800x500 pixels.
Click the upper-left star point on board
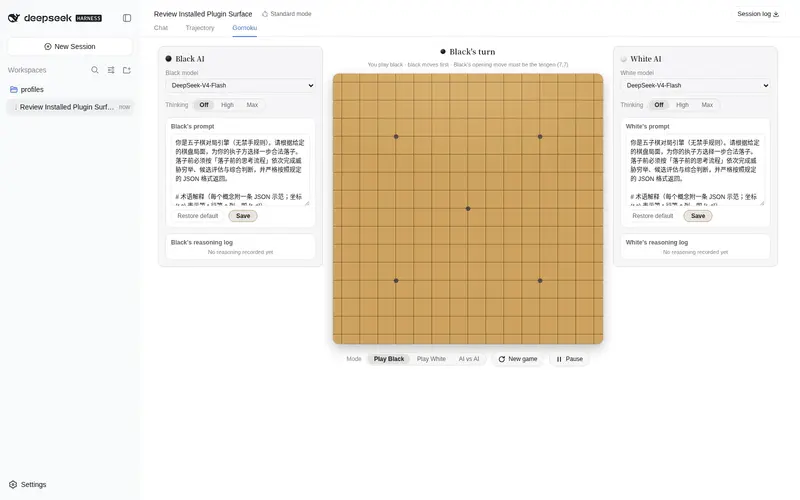click(x=396, y=137)
